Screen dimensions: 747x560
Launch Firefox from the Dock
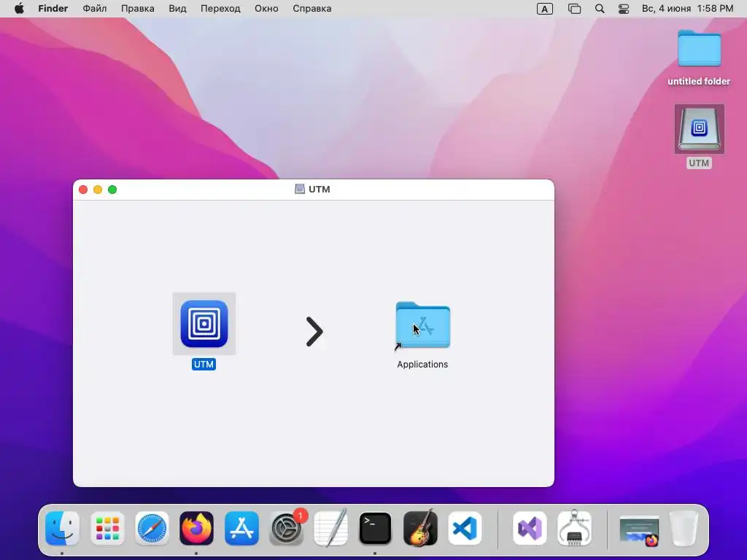(x=196, y=528)
